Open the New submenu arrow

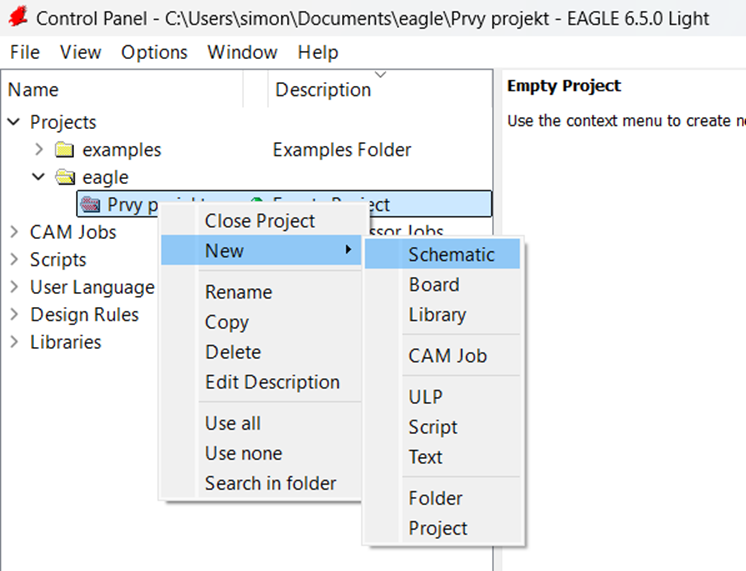coord(349,250)
